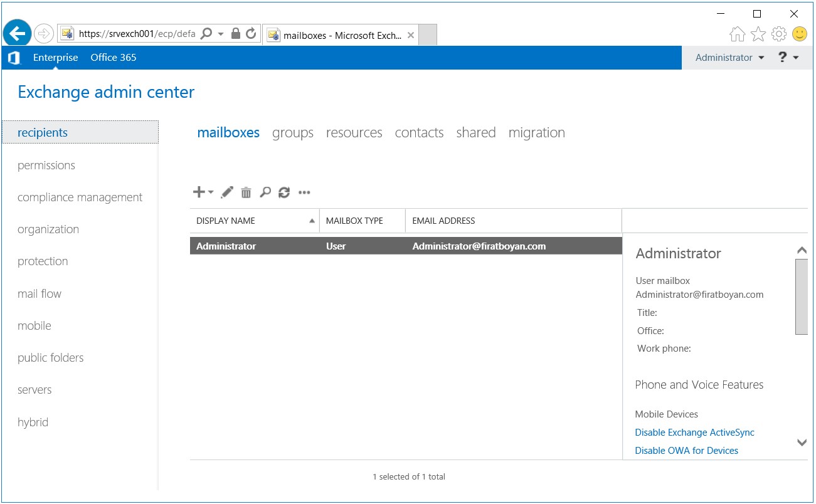Click the User mailbox type cell

point(336,246)
